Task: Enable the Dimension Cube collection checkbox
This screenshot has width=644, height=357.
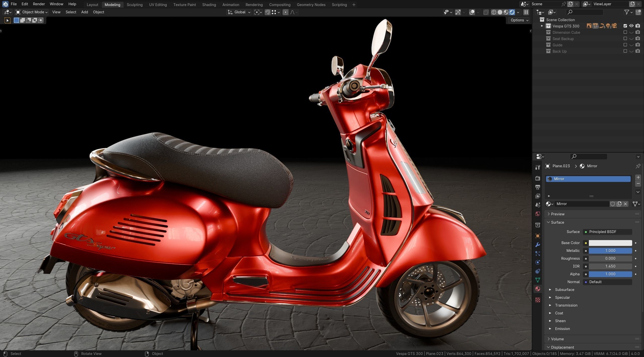Action: tap(625, 32)
